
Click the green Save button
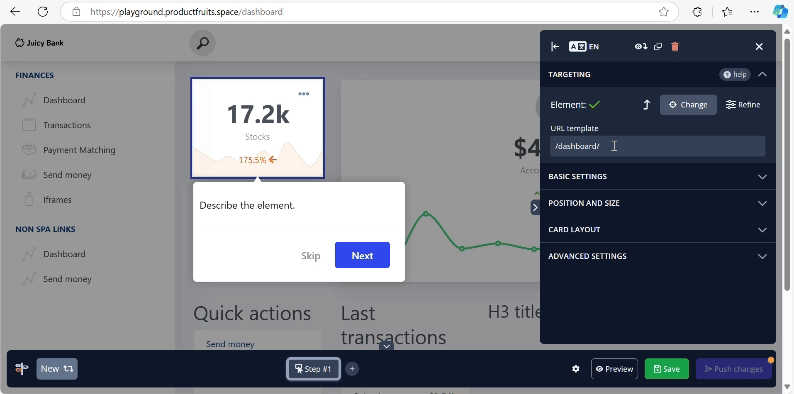coord(666,369)
